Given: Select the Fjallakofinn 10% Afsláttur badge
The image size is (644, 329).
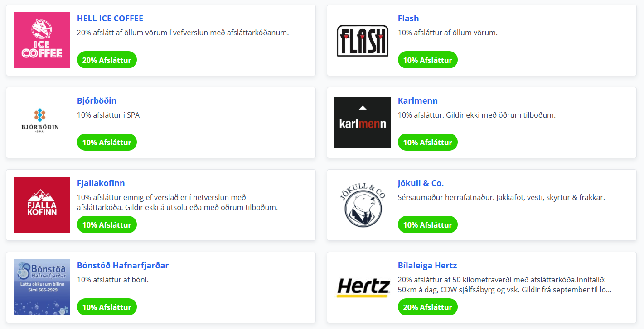Looking at the screenshot, I should click(x=107, y=225).
